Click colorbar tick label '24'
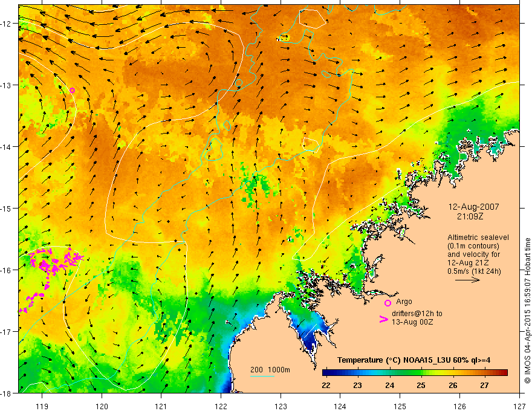 click(389, 385)
